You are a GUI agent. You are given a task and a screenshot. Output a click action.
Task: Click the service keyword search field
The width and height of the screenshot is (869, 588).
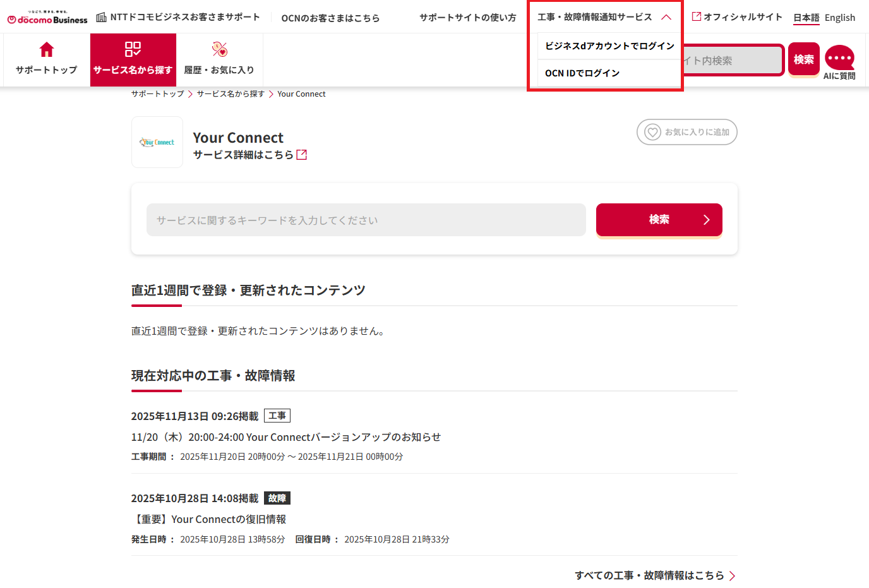(366, 220)
